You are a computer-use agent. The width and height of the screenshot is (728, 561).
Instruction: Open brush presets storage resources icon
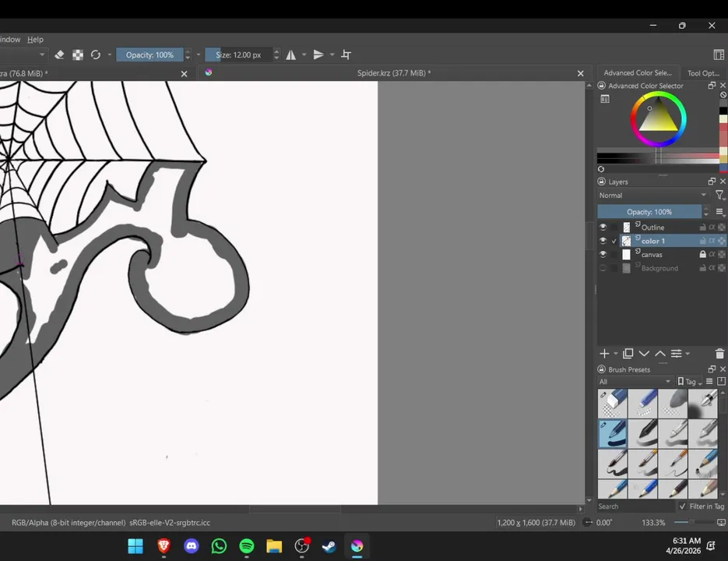click(722, 381)
